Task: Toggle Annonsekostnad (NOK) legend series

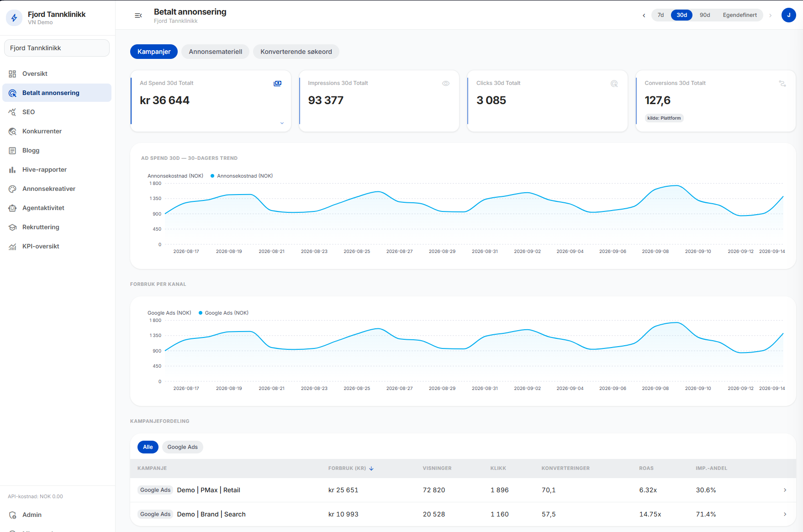Action: [x=241, y=176]
